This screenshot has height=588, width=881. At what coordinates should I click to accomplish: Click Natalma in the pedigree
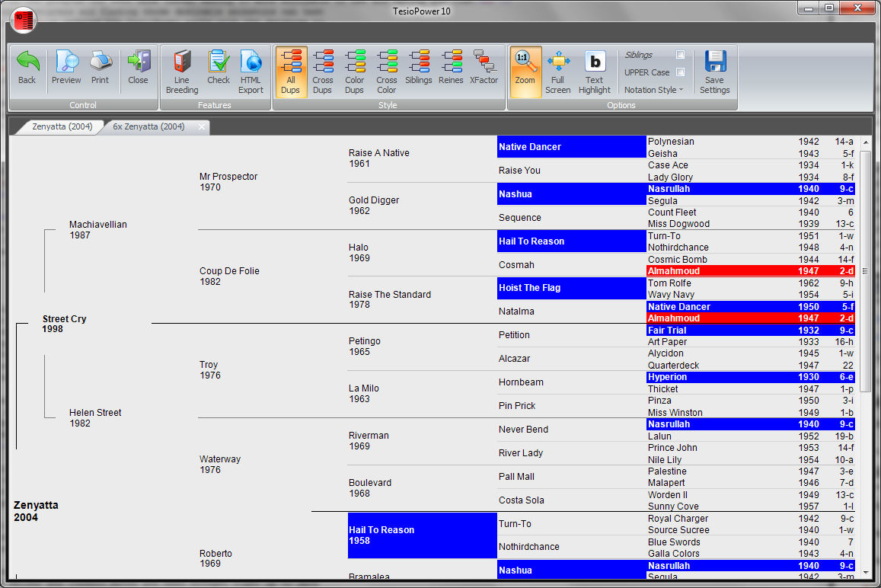pos(516,312)
